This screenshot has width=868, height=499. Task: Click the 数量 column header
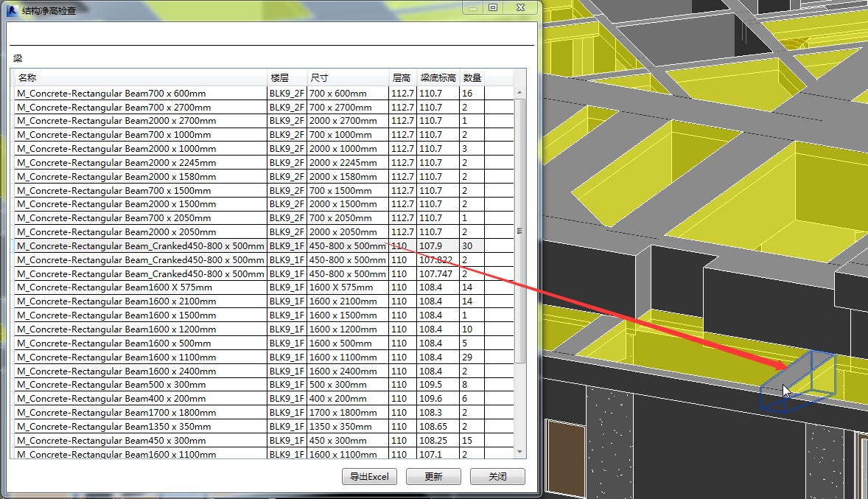tap(472, 78)
